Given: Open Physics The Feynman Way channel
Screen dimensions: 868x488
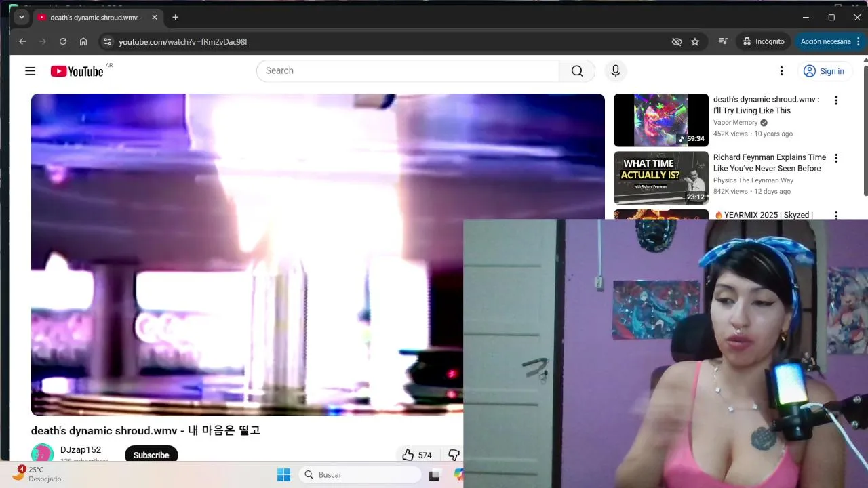Looking at the screenshot, I should pos(753,180).
